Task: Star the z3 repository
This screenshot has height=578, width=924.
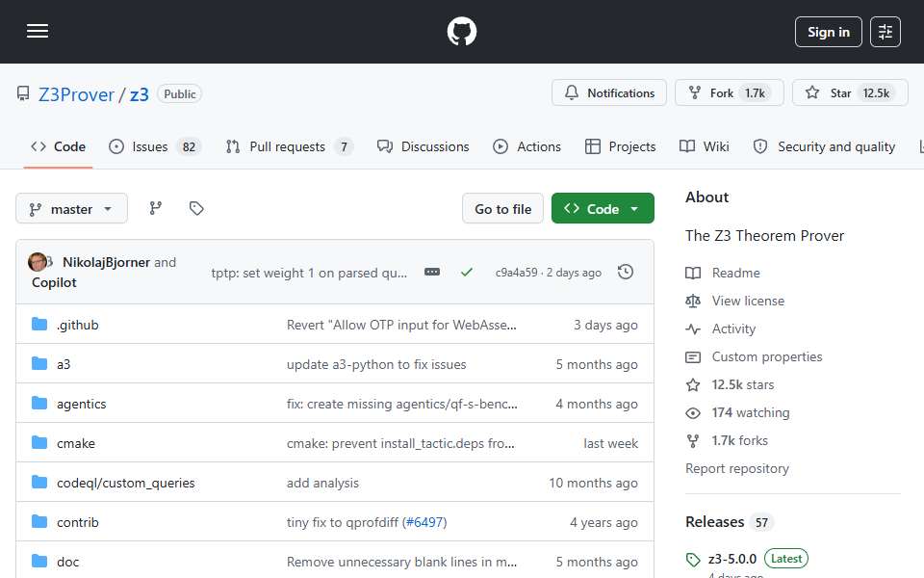Action: [x=849, y=93]
